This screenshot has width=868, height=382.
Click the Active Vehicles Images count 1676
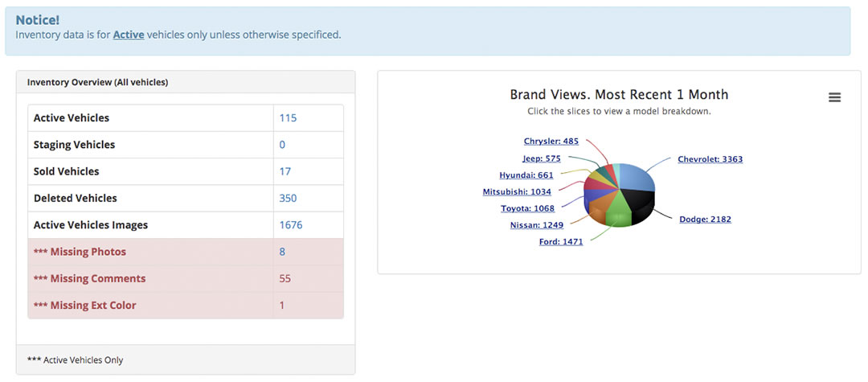(x=291, y=225)
